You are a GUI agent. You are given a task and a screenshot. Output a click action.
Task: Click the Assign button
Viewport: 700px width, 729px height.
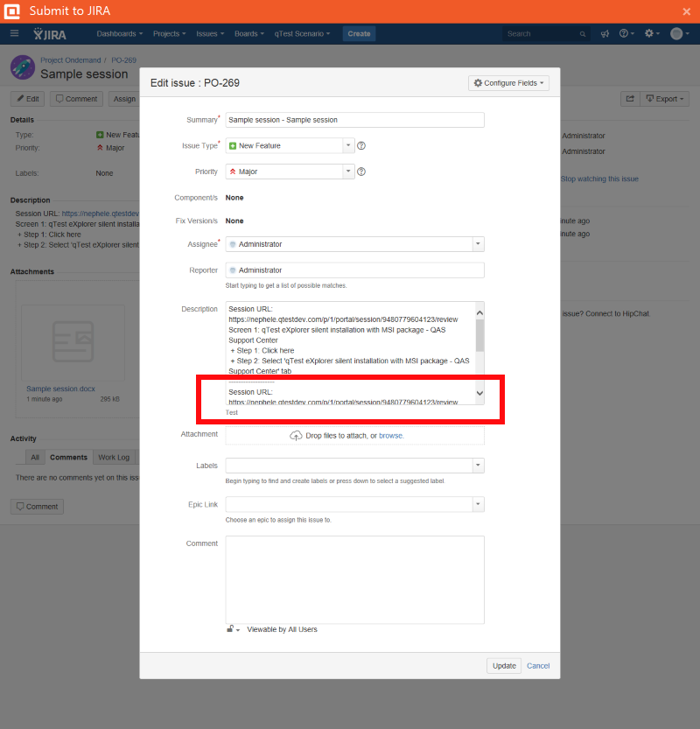pyautogui.click(x=124, y=99)
